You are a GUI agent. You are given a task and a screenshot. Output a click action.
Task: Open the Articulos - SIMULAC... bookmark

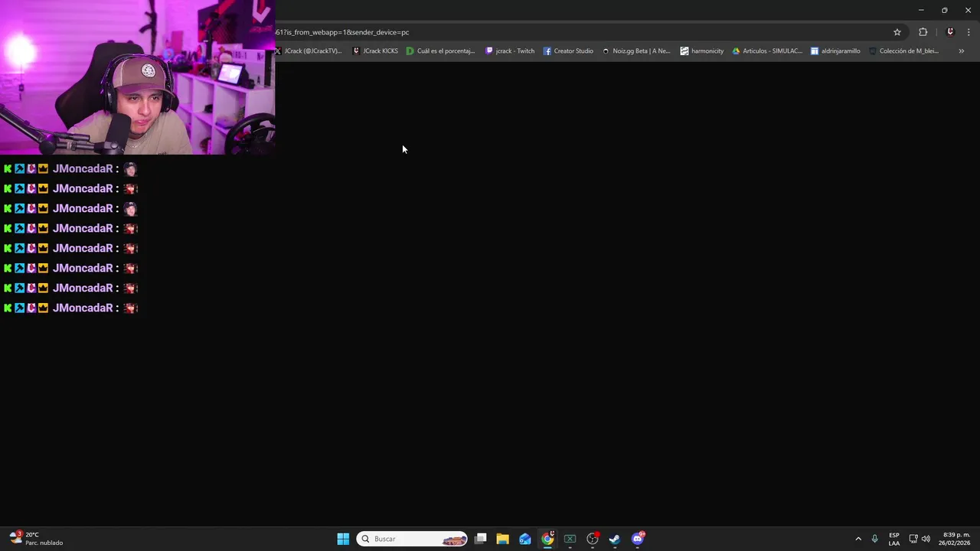(x=767, y=51)
